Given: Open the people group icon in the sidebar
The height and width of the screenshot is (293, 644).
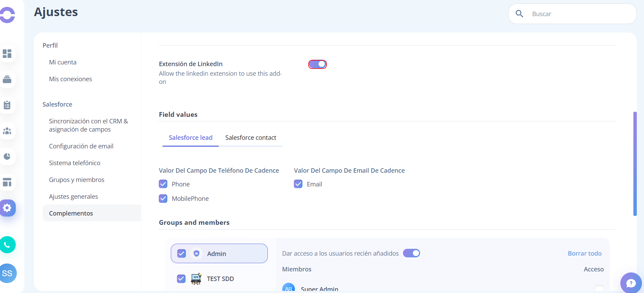Looking at the screenshot, I should (7, 131).
